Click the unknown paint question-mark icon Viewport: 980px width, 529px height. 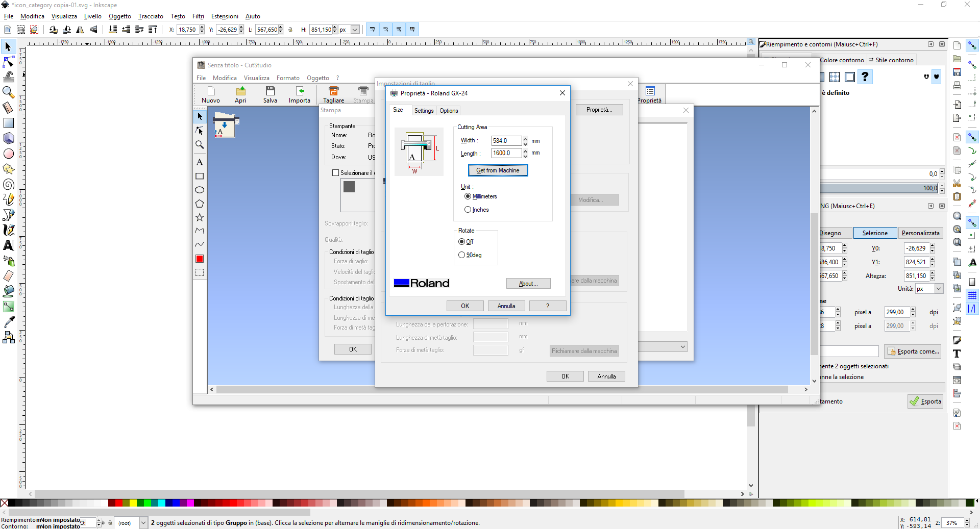865,77
